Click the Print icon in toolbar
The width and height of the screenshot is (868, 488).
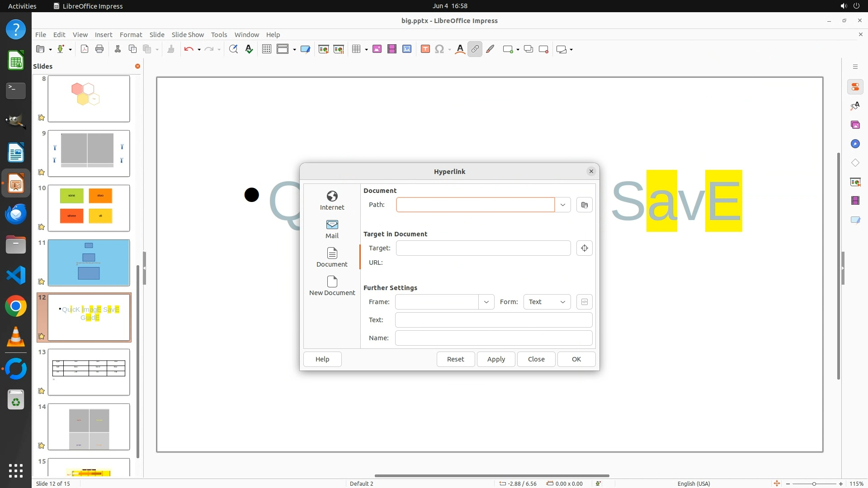pos(99,49)
